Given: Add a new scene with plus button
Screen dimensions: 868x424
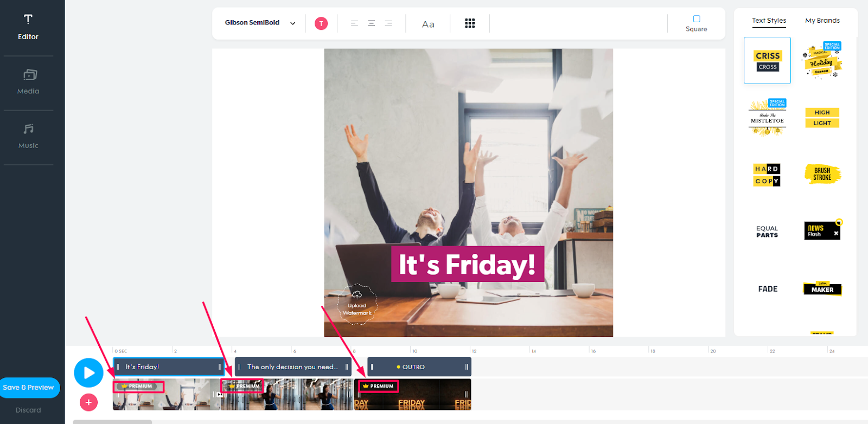Looking at the screenshot, I should click(x=88, y=402).
